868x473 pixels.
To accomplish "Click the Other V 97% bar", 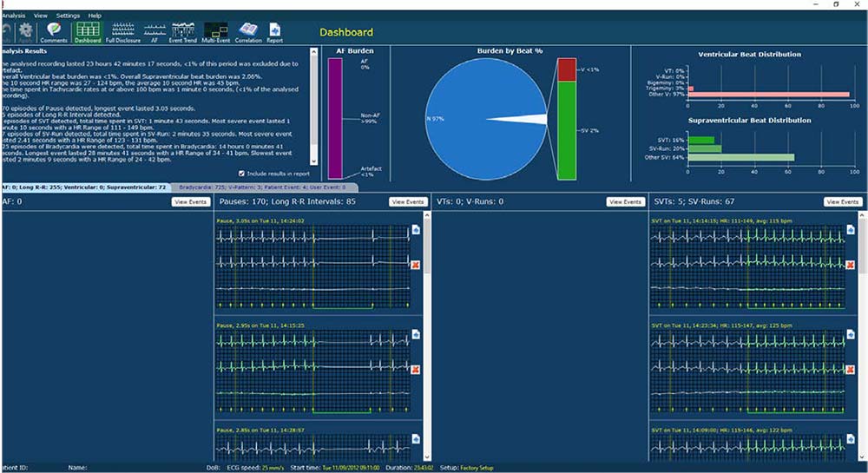I will point(768,95).
